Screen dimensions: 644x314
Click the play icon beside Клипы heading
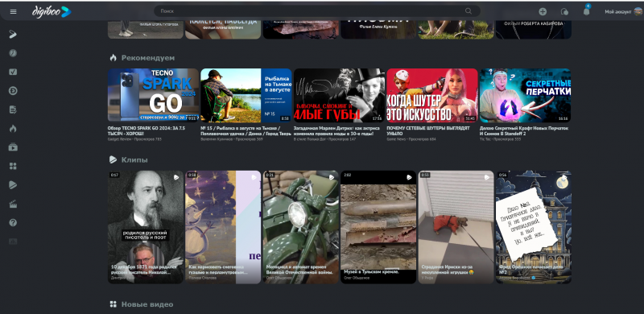click(x=113, y=159)
